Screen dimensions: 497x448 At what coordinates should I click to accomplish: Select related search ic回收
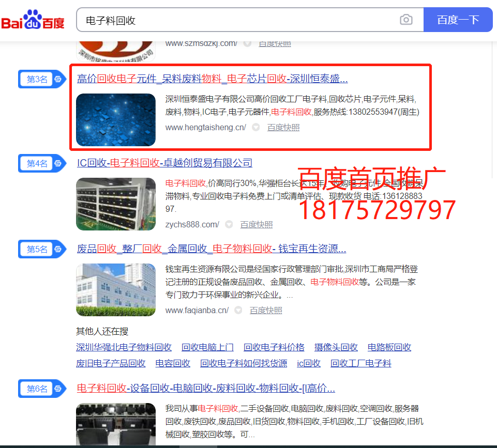tap(309, 363)
